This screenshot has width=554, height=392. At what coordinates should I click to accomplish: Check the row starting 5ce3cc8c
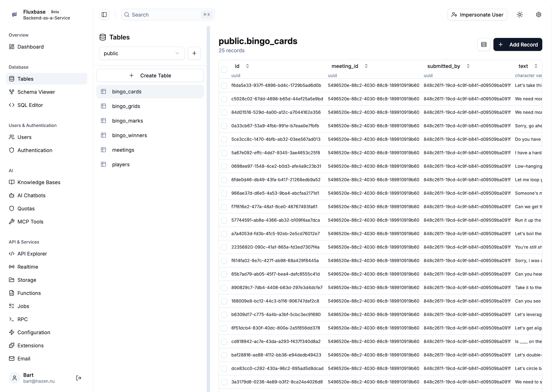[x=224, y=140]
